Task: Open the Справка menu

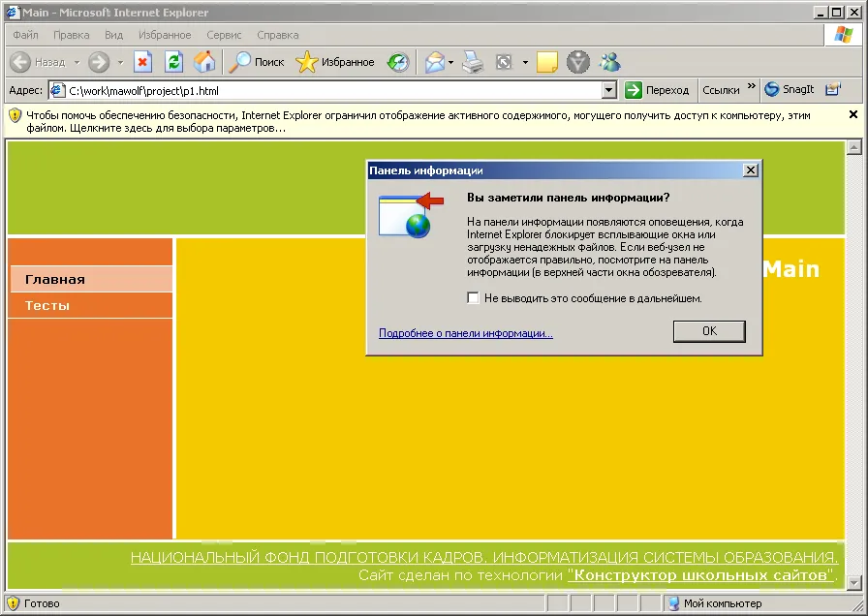Action: [x=278, y=35]
